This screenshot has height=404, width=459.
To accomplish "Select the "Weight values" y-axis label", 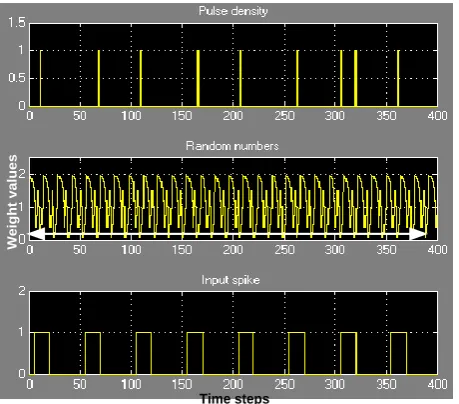I will pyautogui.click(x=12, y=202).
